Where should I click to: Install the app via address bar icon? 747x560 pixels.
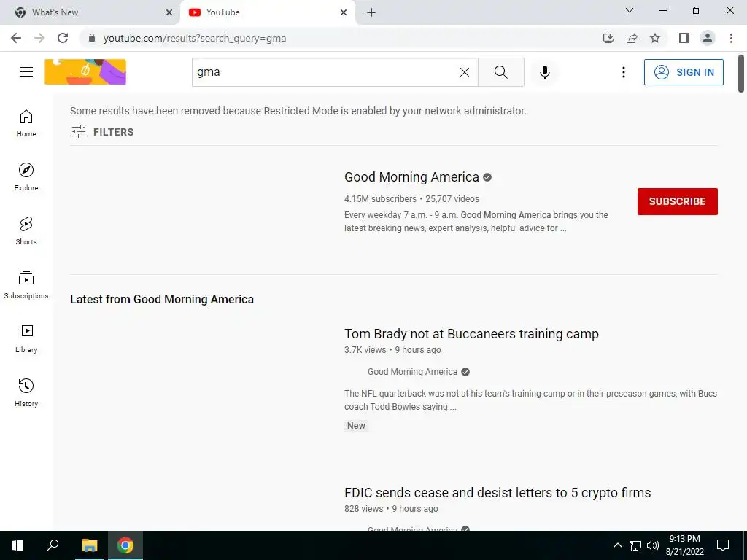point(608,38)
